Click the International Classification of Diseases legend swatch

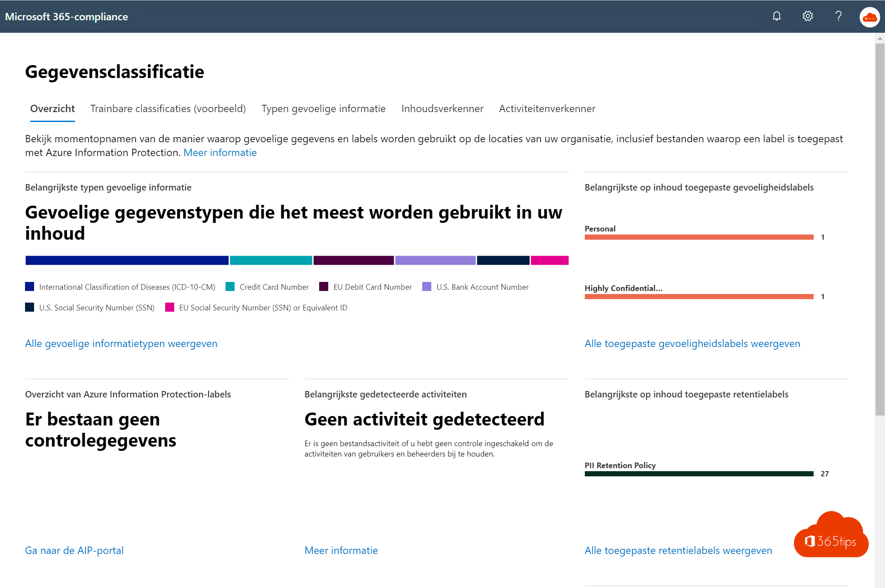click(29, 287)
